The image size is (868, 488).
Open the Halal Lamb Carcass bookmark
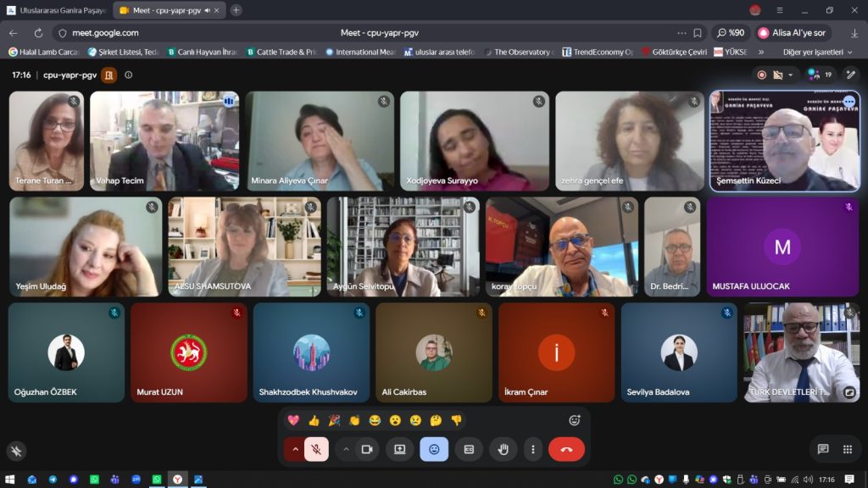[x=44, y=52]
